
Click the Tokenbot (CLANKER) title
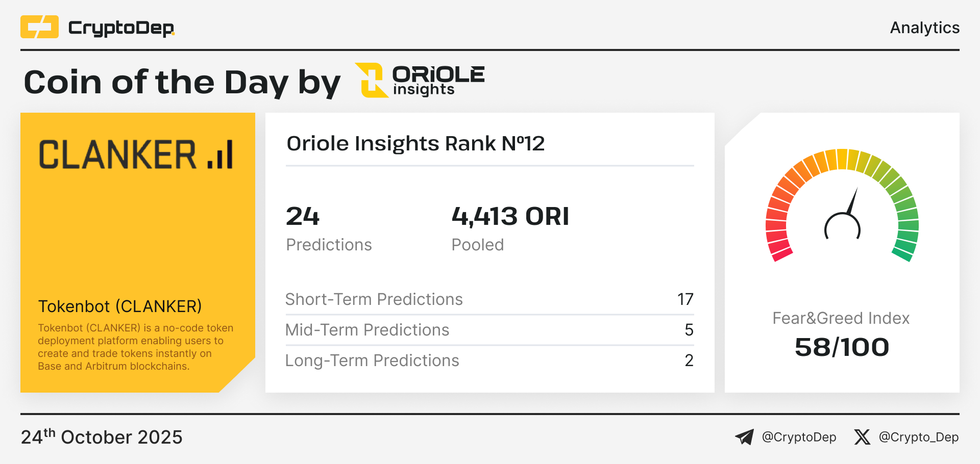click(x=120, y=306)
